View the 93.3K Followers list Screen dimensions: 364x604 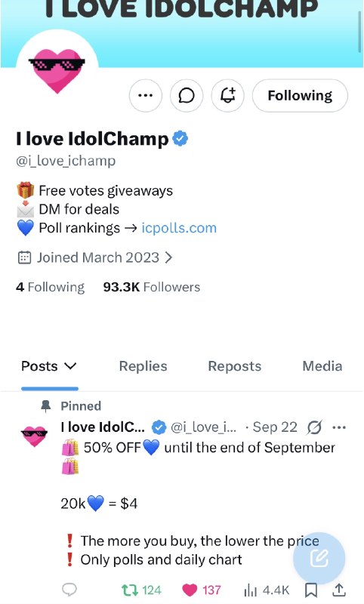tap(152, 287)
